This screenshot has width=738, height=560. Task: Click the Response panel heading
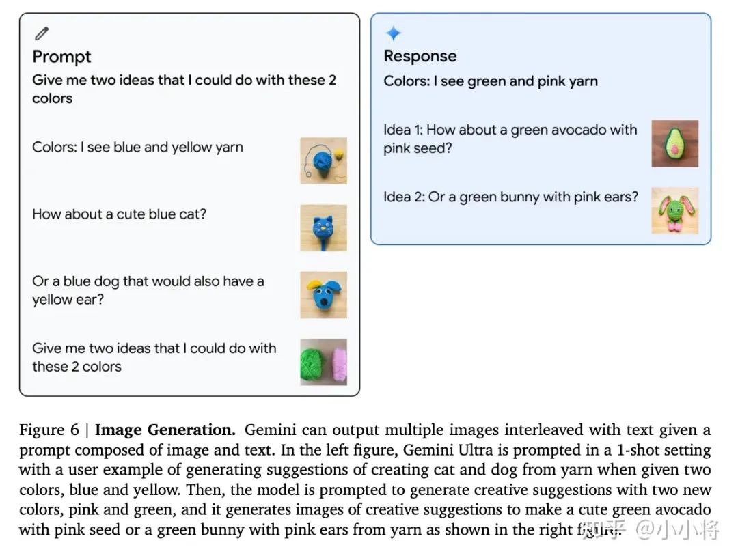(420, 57)
